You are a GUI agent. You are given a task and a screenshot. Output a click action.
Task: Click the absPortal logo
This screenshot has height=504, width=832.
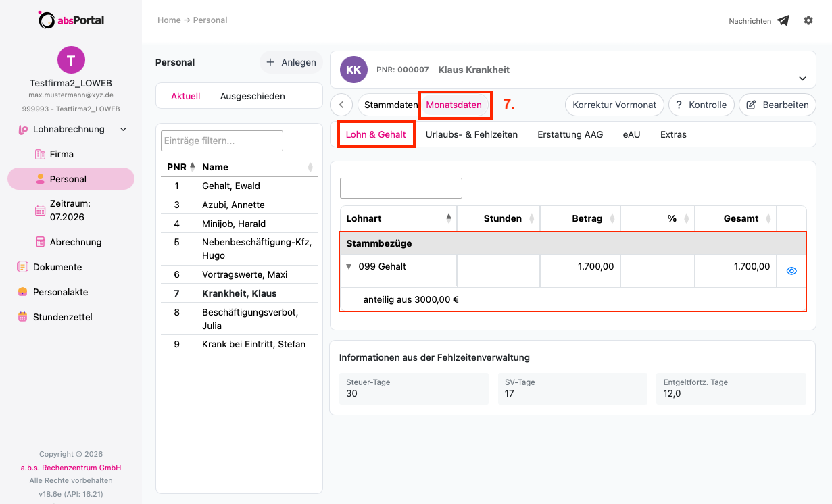coord(71,20)
